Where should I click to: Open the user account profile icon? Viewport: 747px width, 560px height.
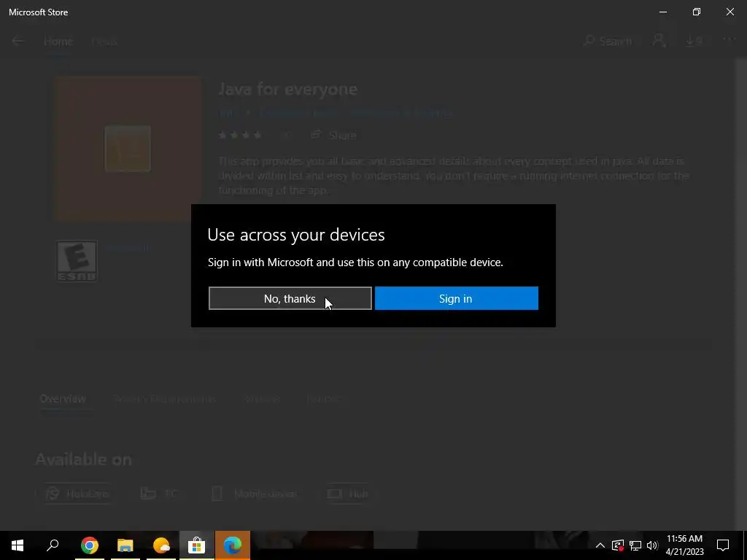[659, 41]
